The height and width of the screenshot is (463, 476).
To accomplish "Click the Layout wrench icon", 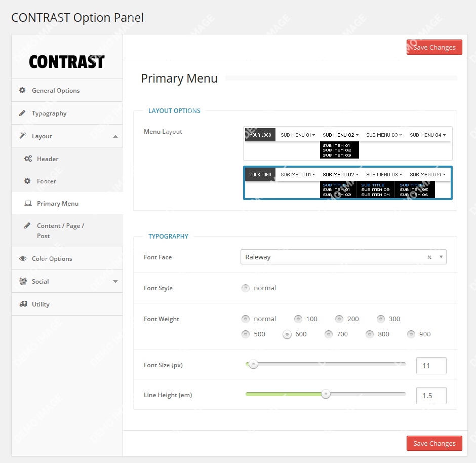I will coord(22,136).
